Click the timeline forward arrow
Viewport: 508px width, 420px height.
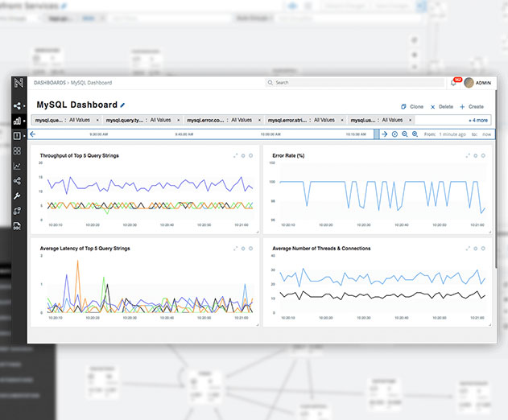click(x=385, y=134)
